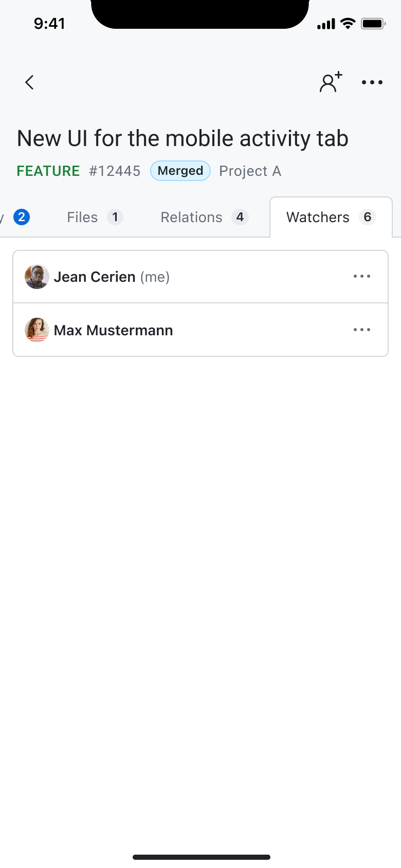The image size is (401, 868).
Task: Tap Jean Cerien's avatar picture
Action: pos(36,276)
